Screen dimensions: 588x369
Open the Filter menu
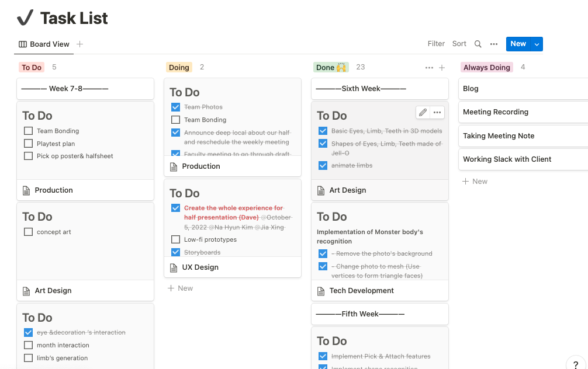pyautogui.click(x=436, y=44)
